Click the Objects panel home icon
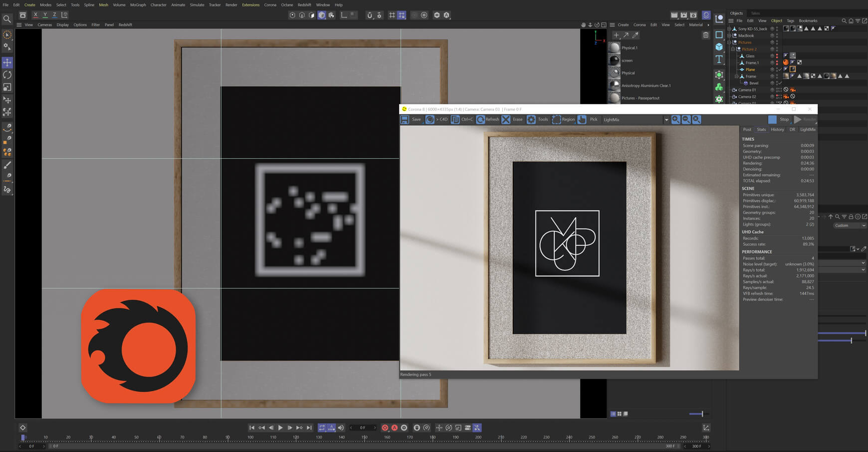This screenshot has height=452, width=868. (x=851, y=21)
